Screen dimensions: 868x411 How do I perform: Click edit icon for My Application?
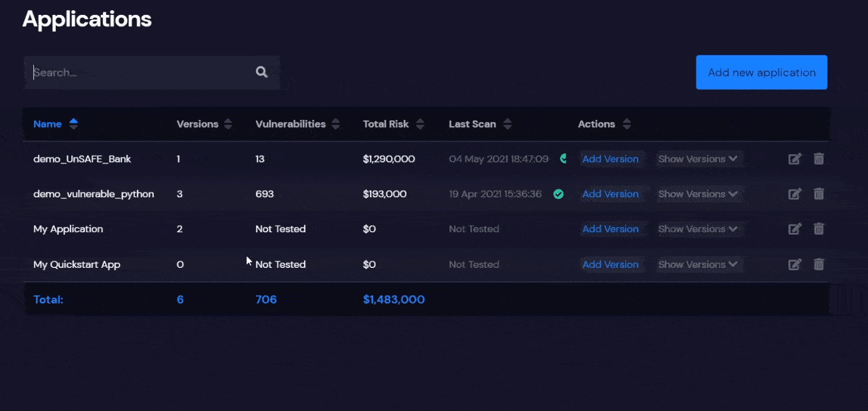point(794,229)
